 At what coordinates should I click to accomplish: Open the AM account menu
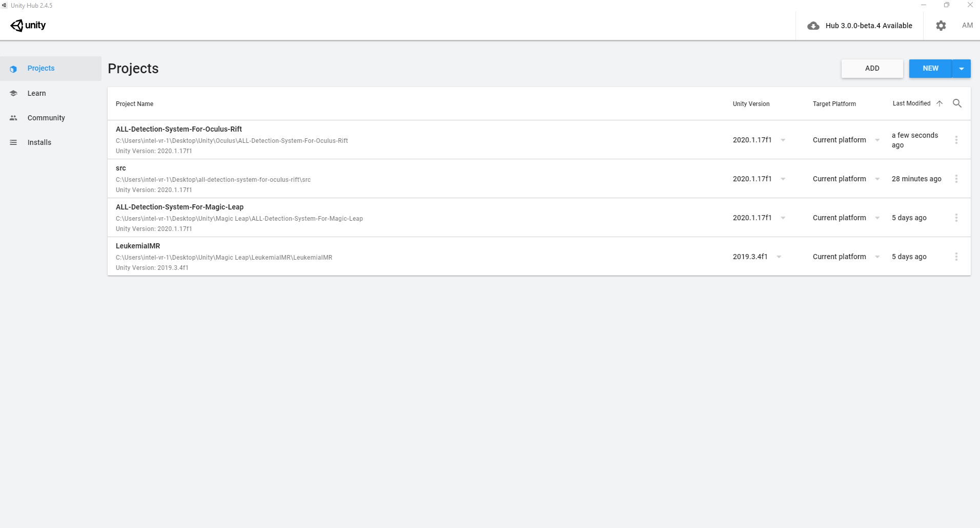967,26
